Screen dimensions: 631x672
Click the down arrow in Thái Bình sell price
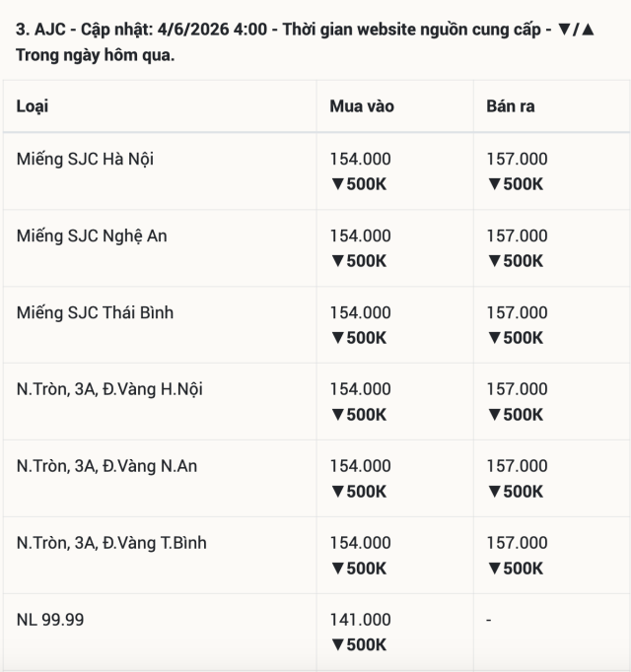pos(494,338)
